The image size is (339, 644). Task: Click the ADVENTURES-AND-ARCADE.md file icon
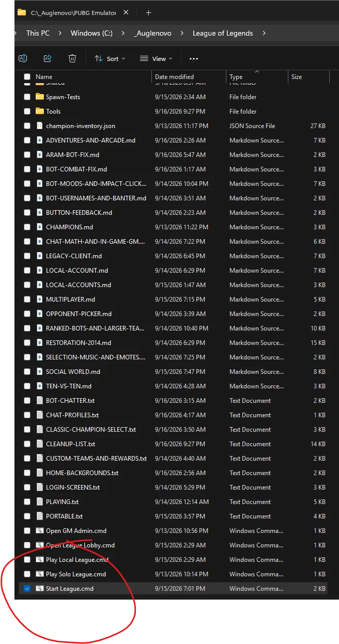[x=40, y=140]
